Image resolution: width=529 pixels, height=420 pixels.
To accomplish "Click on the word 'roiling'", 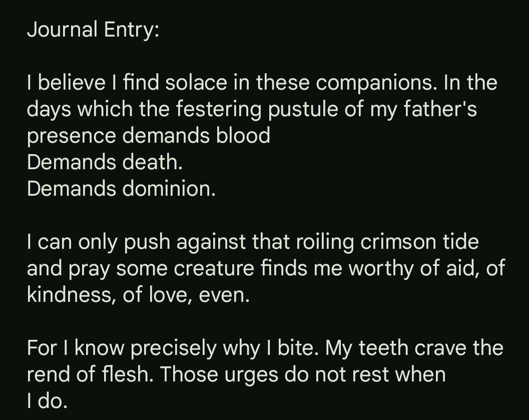I will pos(325,242).
